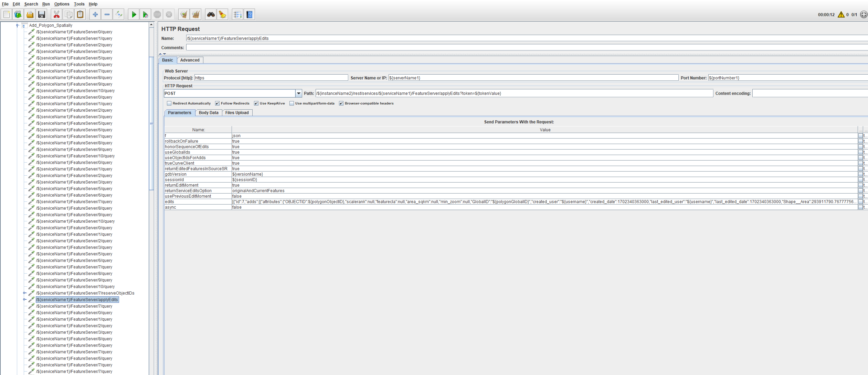Toggle selected elements with the toggle icon

point(119,14)
